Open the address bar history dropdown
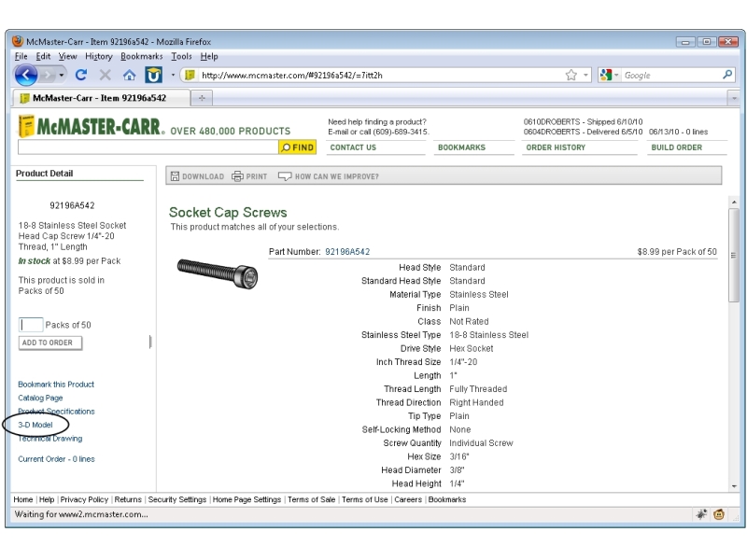 (x=585, y=75)
